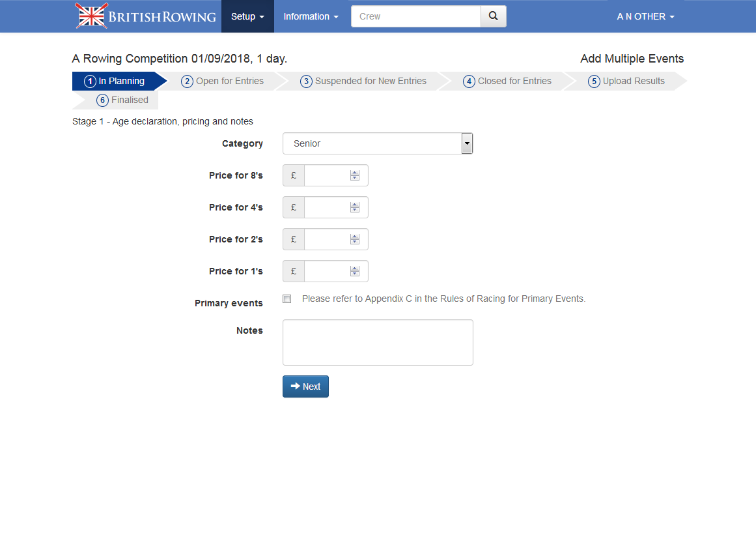Decrease Price for 4's with spinner down arrow
Screen dimensions: 756x539
(x=355, y=210)
